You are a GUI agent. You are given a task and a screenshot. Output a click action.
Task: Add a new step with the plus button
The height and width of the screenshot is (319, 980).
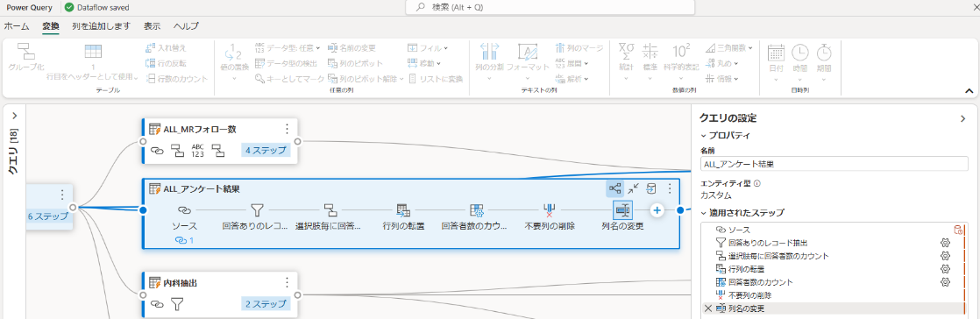click(x=657, y=210)
